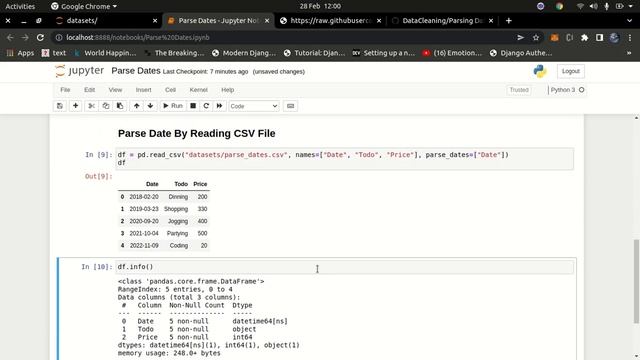Copy selected cells icon
640x360 pixels.
tap(106, 106)
